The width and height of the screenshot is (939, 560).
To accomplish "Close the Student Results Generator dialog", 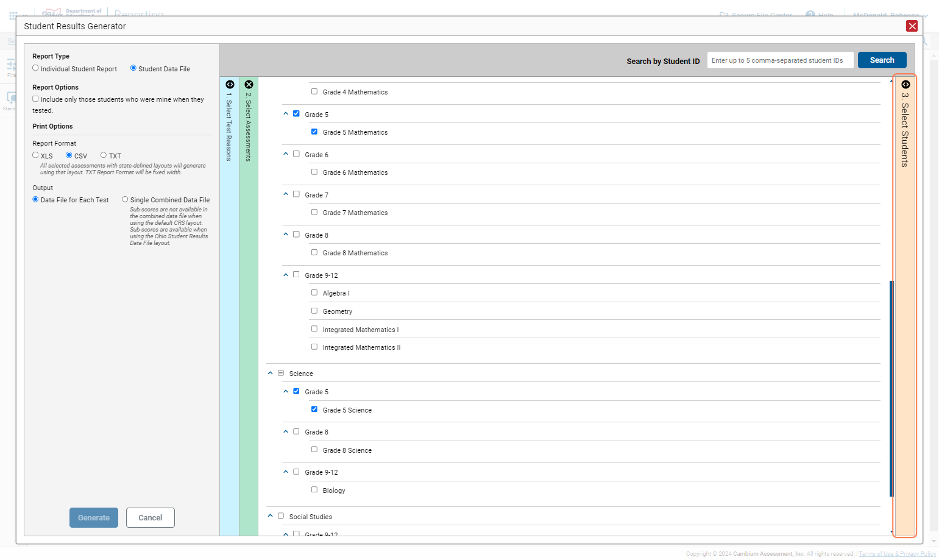I will (x=912, y=26).
